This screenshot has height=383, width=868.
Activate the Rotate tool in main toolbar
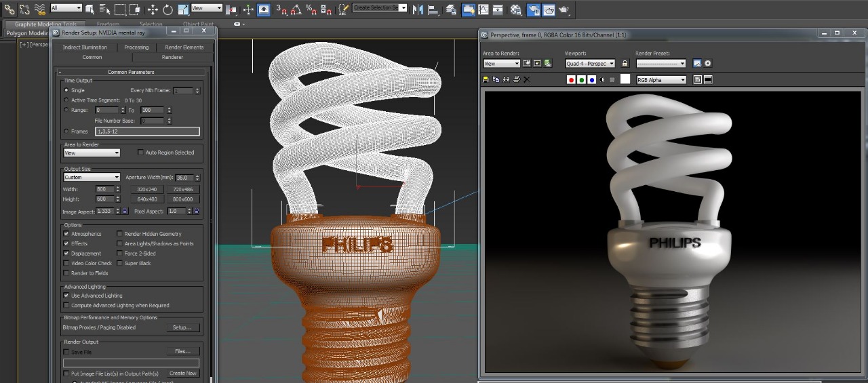pos(167,9)
